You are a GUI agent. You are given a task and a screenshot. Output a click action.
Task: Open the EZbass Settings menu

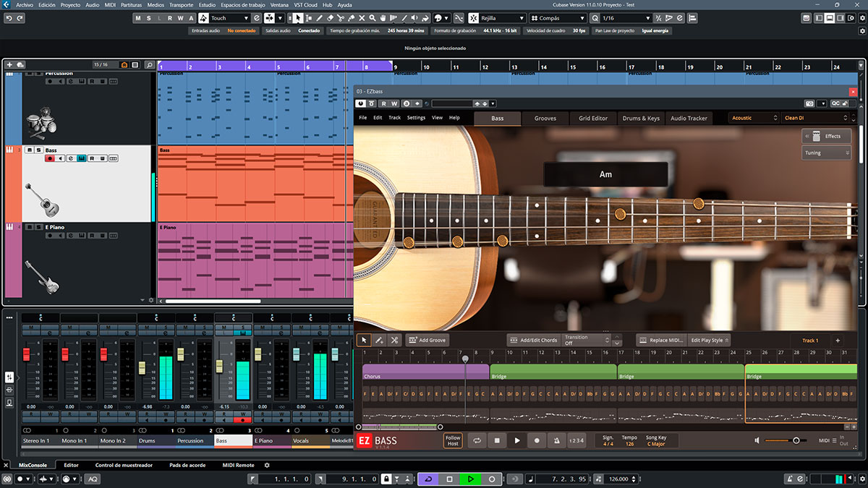[416, 118]
